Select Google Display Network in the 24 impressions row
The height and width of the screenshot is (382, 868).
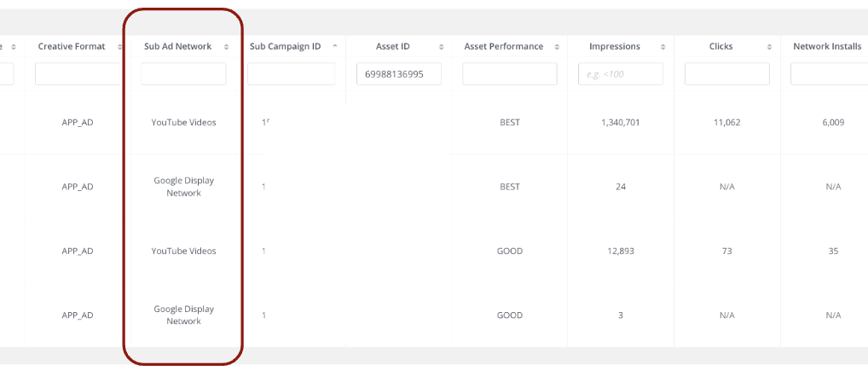pos(184,187)
